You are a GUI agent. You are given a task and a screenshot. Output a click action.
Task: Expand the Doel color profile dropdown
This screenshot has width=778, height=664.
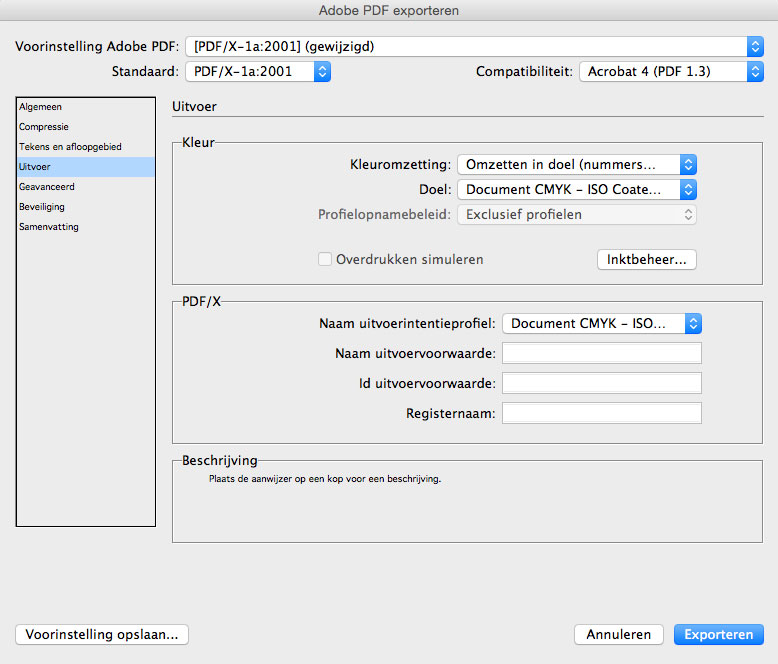tap(577, 190)
